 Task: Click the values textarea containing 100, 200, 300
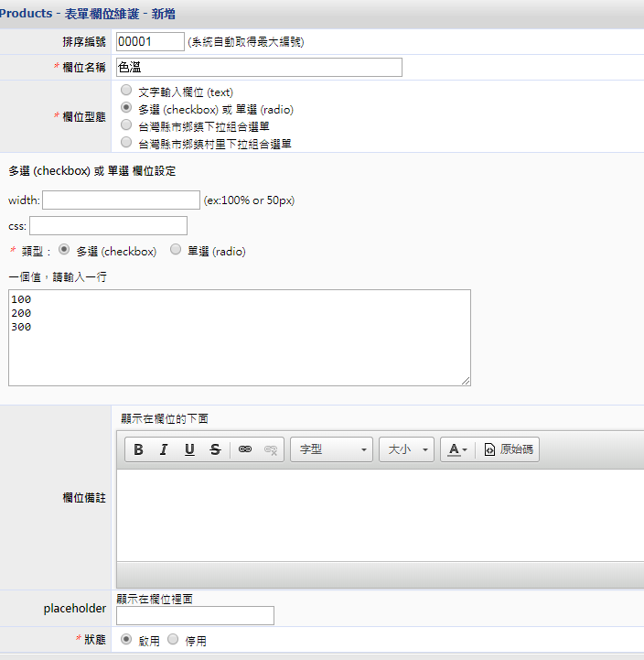(x=239, y=338)
